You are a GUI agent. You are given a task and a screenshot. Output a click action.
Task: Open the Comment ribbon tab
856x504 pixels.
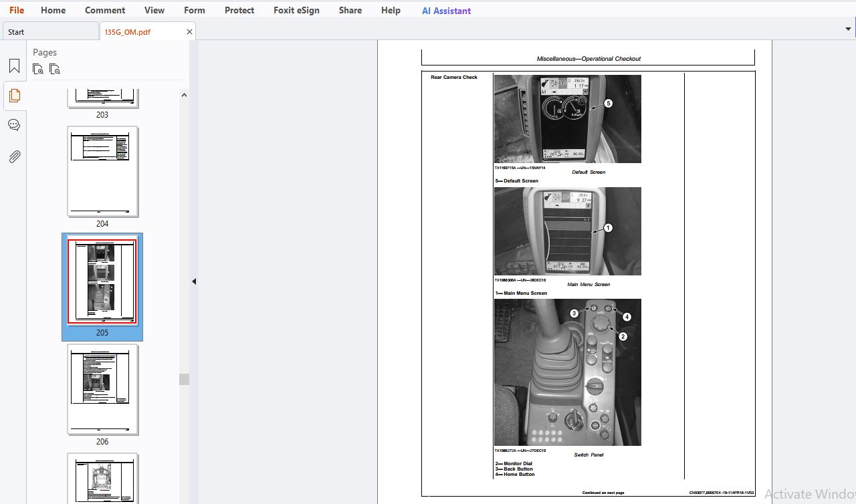click(x=105, y=10)
